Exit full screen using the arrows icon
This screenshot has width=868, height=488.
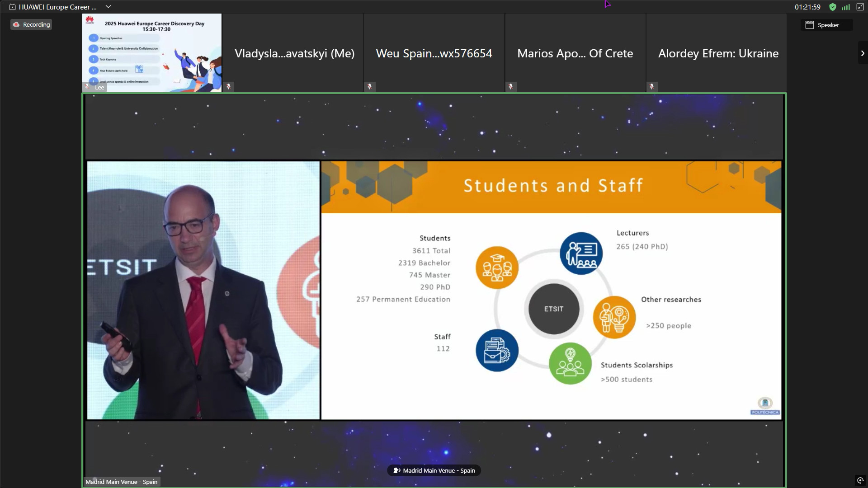click(860, 7)
